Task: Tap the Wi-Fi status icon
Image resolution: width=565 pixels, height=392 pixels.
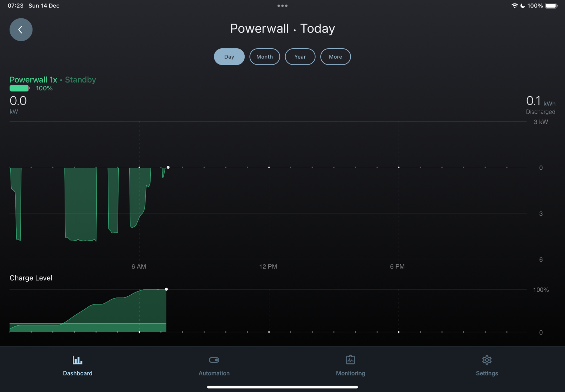Action: click(514, 6)
